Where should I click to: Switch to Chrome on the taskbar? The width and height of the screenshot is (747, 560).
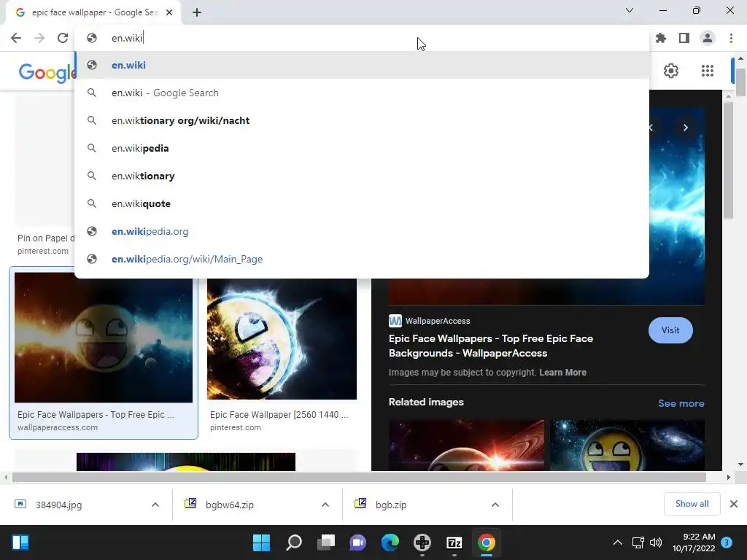[x=487, y=542]
